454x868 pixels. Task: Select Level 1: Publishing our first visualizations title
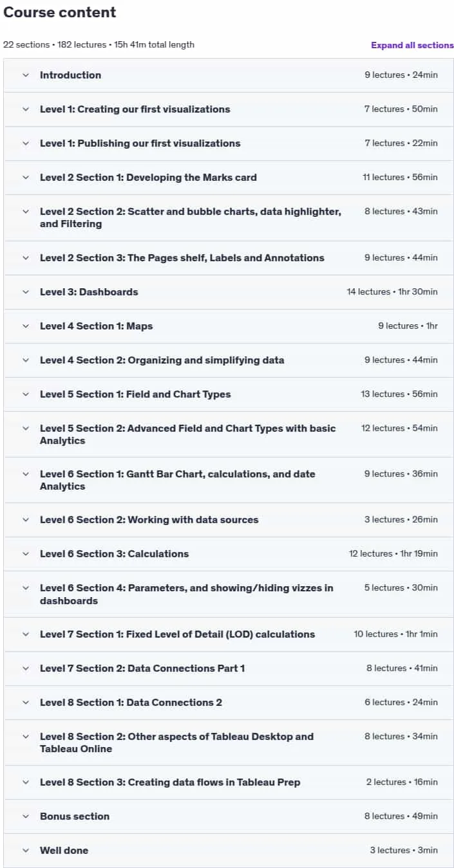140,143
